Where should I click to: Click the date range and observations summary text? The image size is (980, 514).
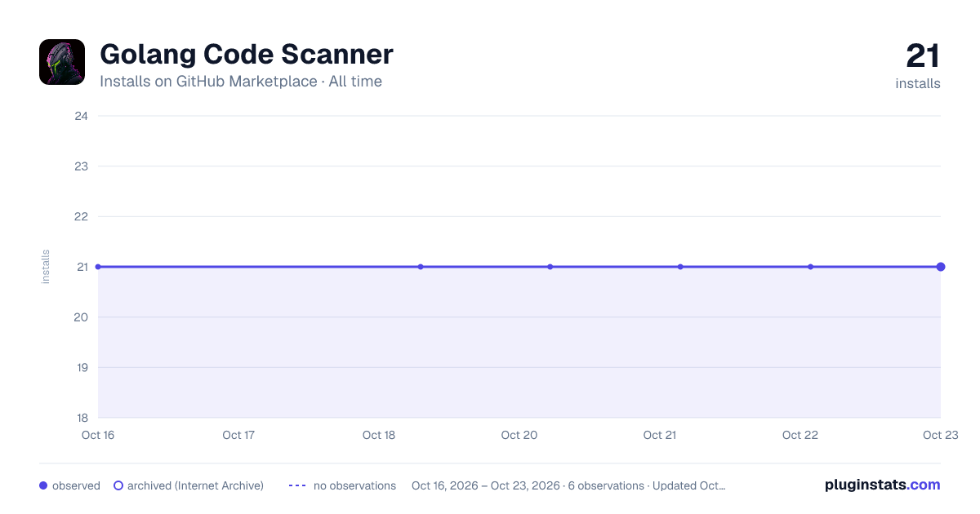[568, 485]
